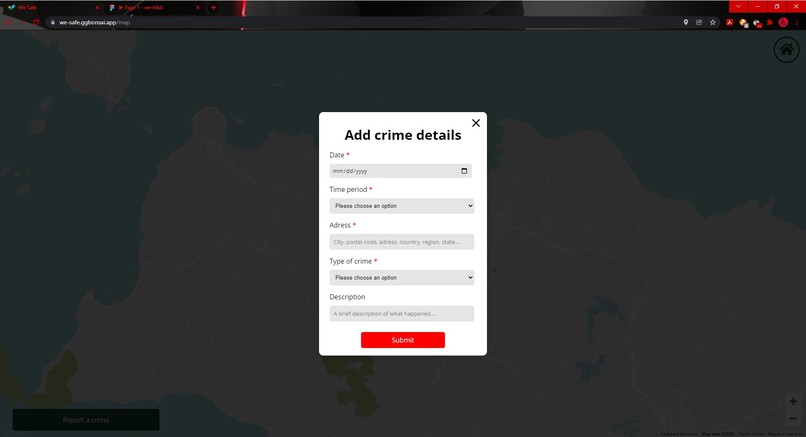Open the extensions puzzle icon
This screenshot has width=806, height=437.
[x=770, y=22]
